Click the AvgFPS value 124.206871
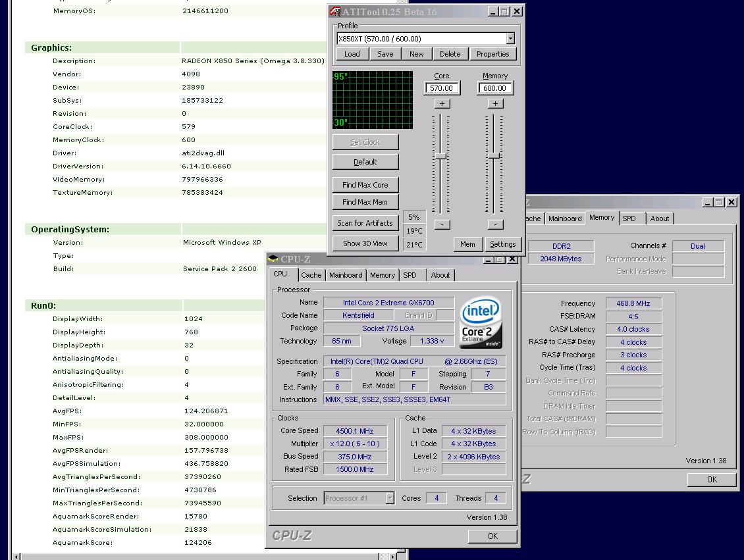 pos(206,411)
